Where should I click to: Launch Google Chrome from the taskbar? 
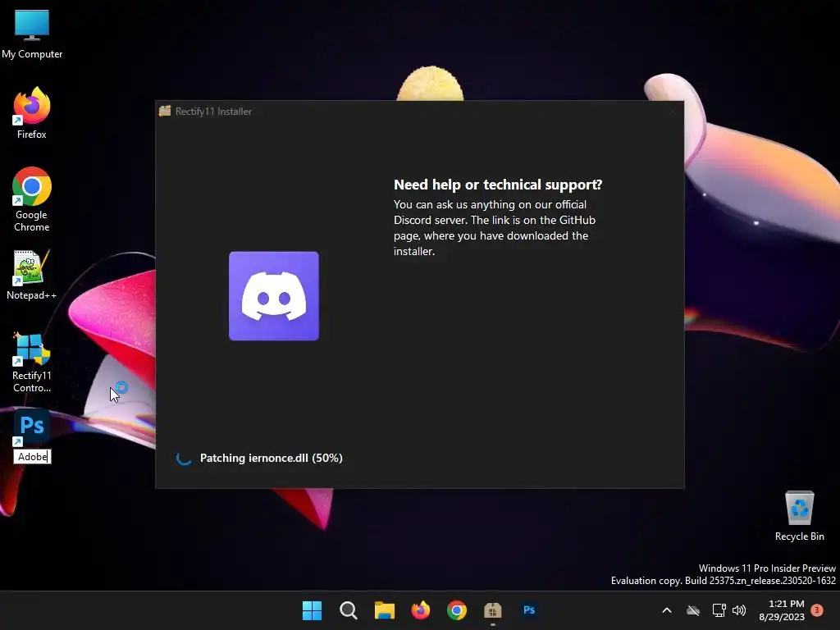456,610
